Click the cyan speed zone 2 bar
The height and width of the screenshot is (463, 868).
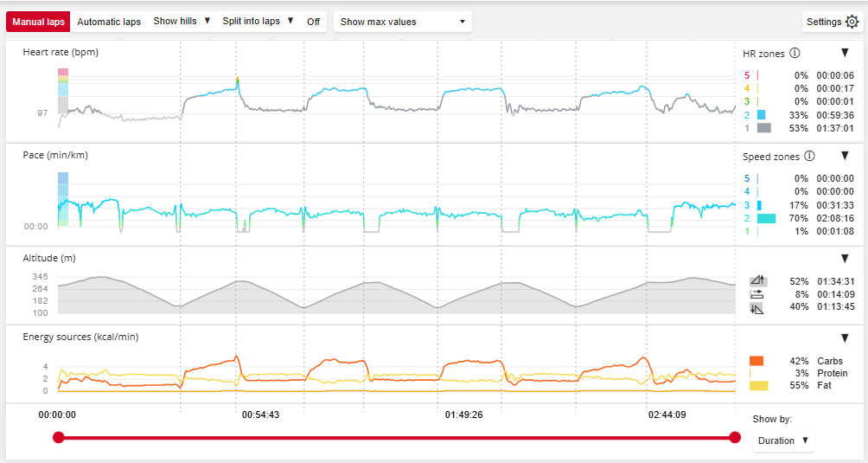click(765, 219)
